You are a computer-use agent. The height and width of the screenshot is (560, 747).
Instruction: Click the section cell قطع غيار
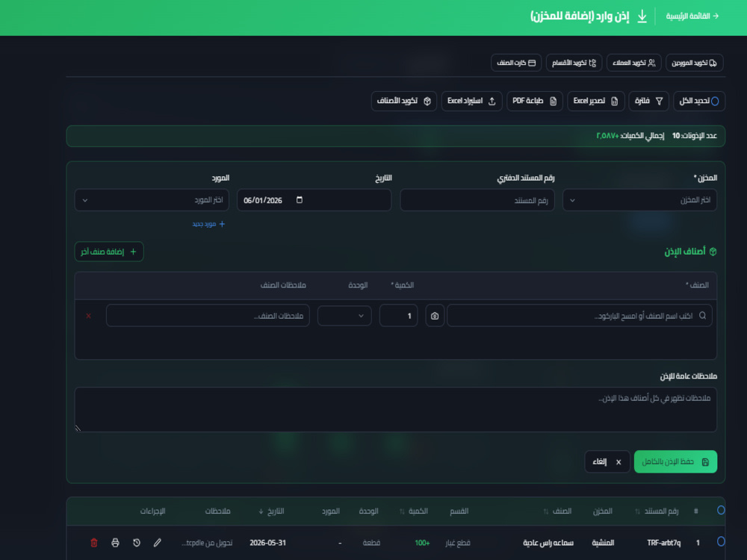point(458,542)
